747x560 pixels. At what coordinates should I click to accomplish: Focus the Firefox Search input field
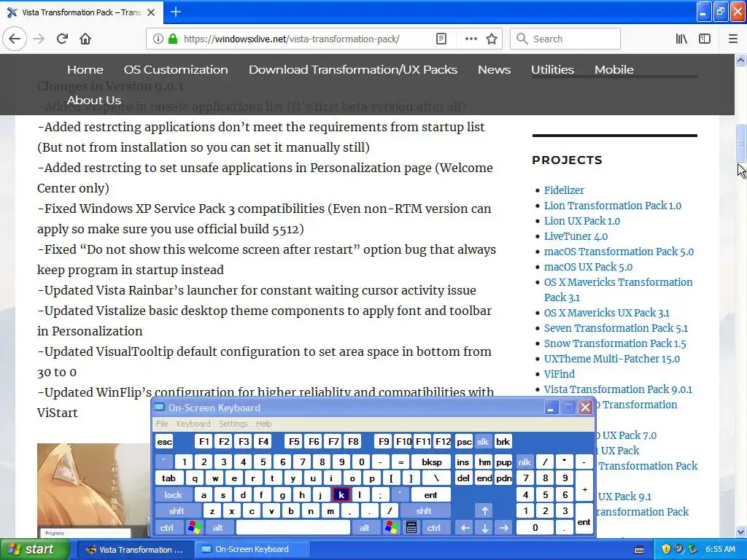[x=565, y=39]
